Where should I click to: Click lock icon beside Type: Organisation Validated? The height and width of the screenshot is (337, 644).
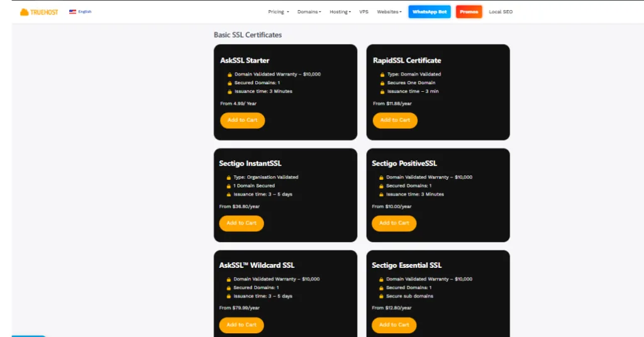tap(229, 177)
